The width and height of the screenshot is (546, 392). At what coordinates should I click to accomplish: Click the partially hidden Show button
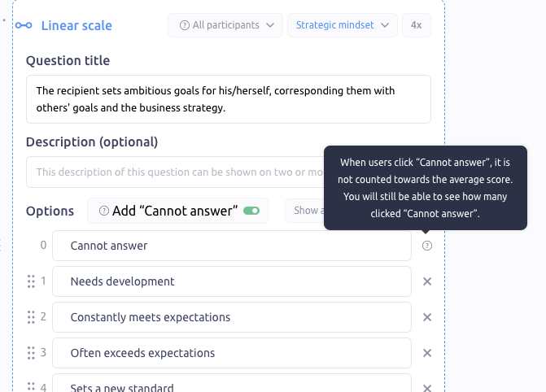click(x=305, y=211)
